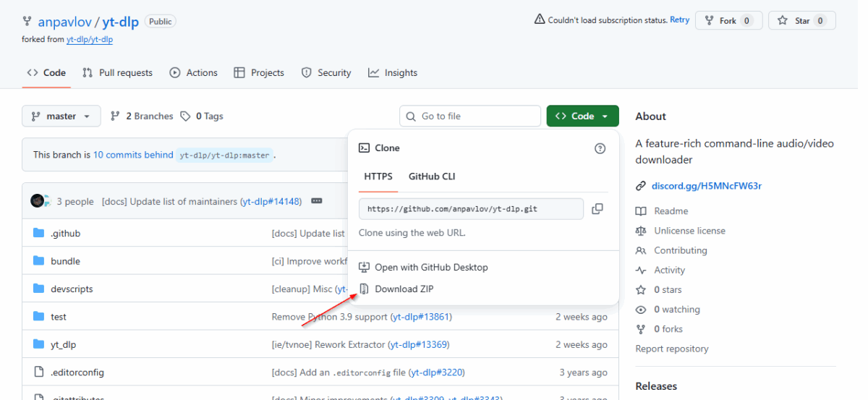Go to the Actions tab
Viewport: 868px width, 400px height.
tap(193, 73)
